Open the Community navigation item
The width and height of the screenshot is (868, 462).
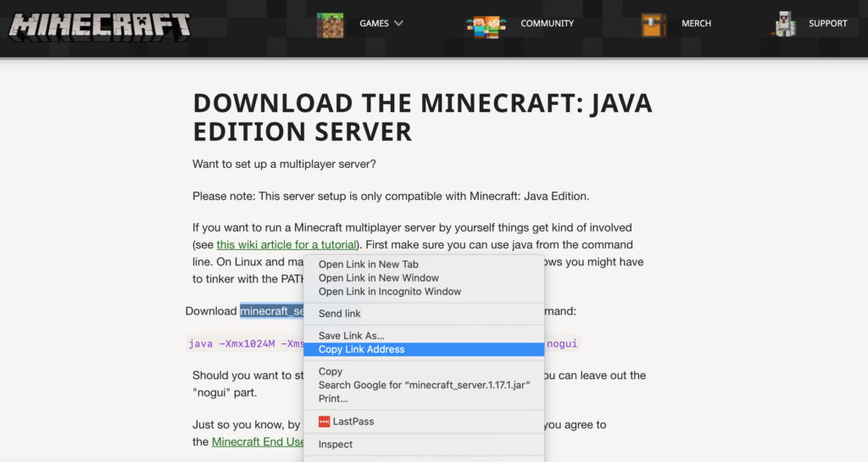click(x=547, y=24)
